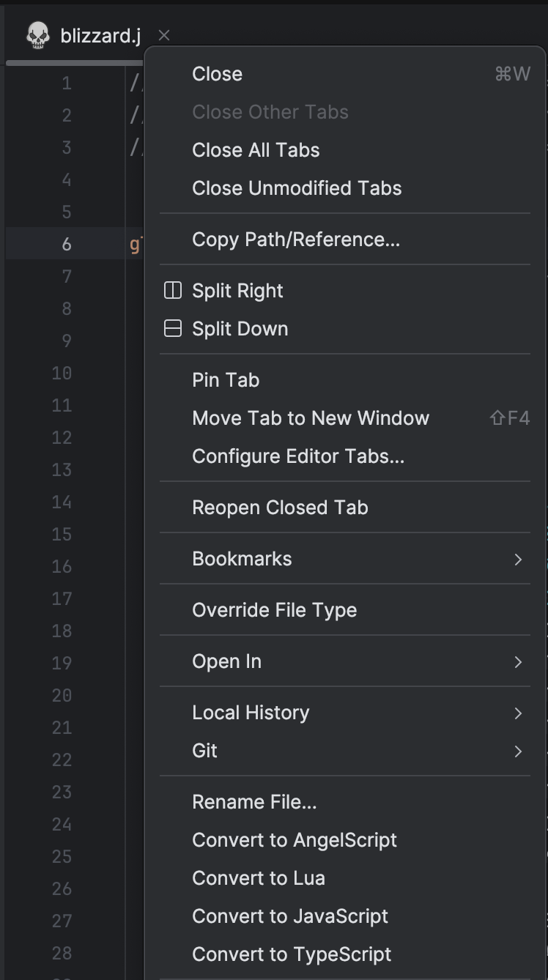Click the Split Down icon
This screenshot has height=980, width=548.
pos(172,329)
